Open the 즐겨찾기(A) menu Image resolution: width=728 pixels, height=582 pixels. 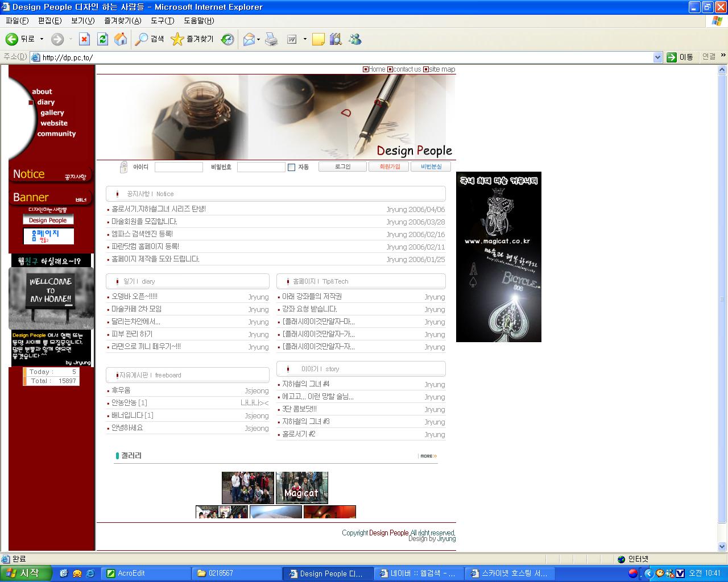tap(122, 20)
